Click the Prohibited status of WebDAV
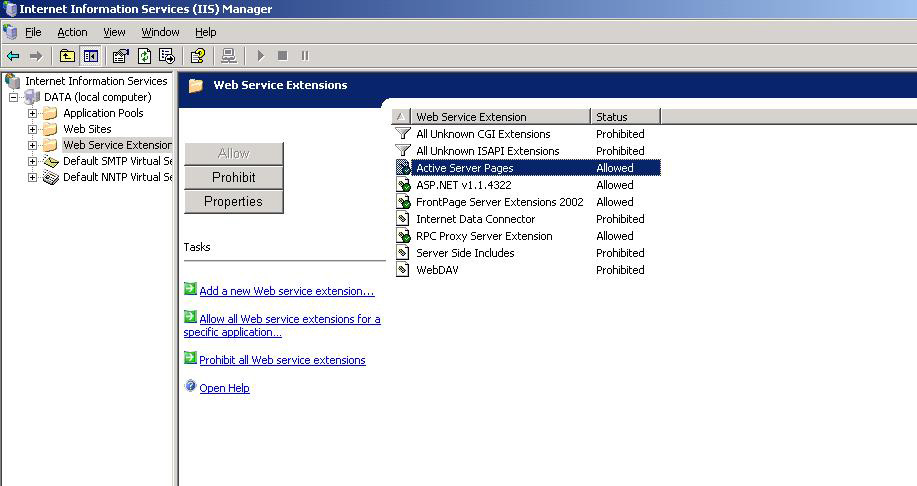Viewport: 917px width, 486px height. pyautogui.click(x=620, y=270)
